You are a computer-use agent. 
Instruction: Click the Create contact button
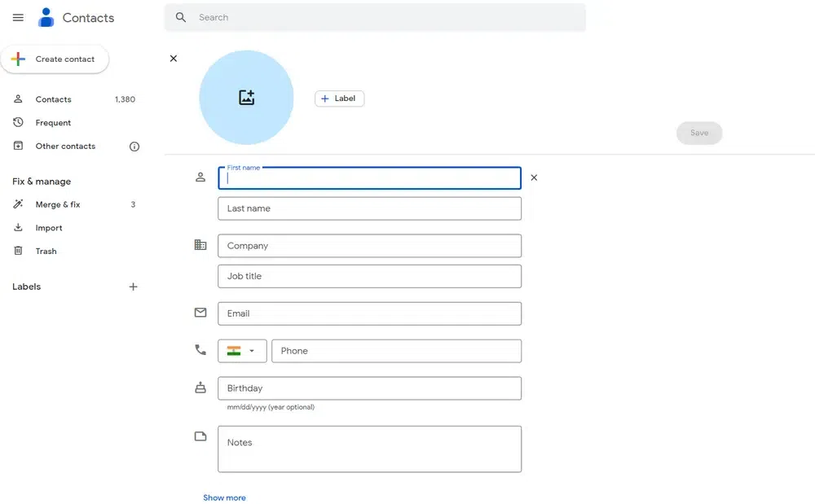click(55, 59)
